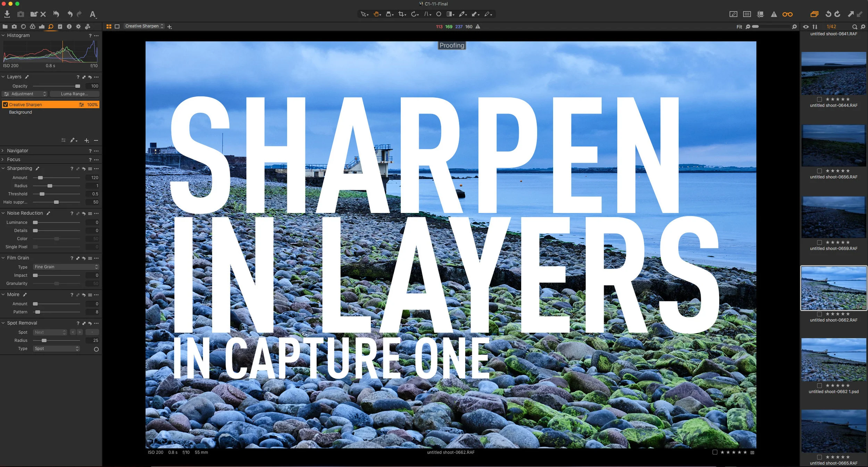Switch to the Details (magnifier) tool tab
Viewport: 868px width, 467px height.
[50, 26]
